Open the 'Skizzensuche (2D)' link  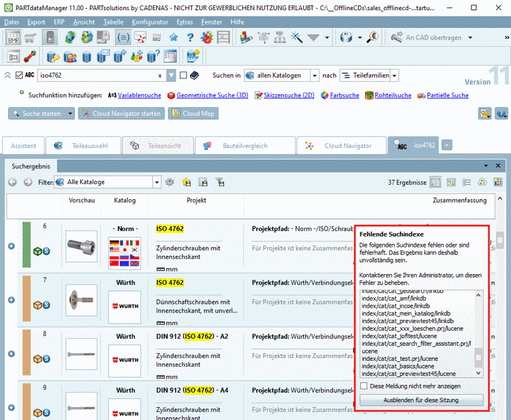pyautogui.click(x=289, y=95)
